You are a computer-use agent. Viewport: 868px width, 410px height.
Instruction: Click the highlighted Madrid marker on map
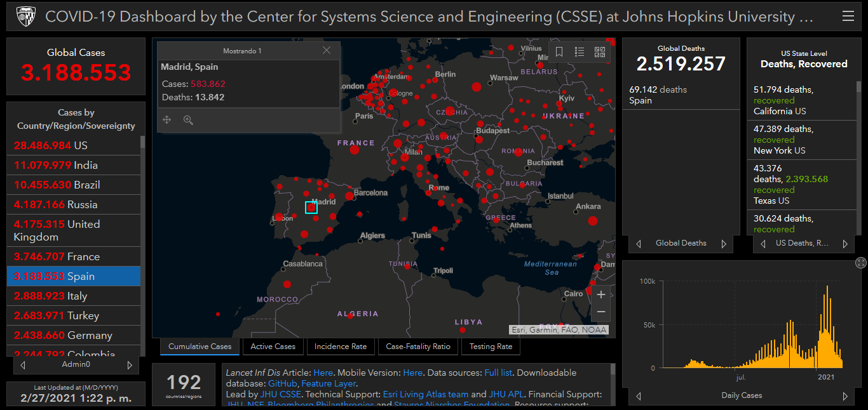coord(311,208)
